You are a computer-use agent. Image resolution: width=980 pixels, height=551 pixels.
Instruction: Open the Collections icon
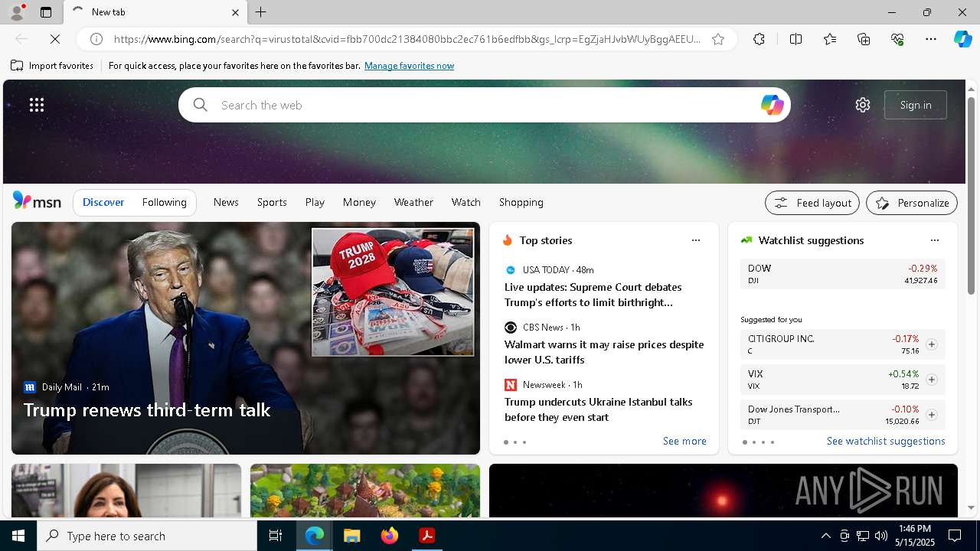point(864,39)
